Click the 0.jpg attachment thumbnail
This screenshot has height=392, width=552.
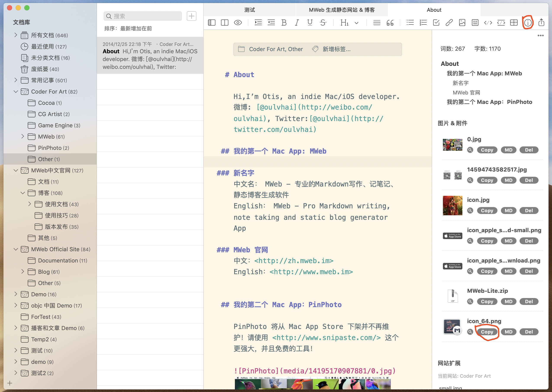(452, 145)
